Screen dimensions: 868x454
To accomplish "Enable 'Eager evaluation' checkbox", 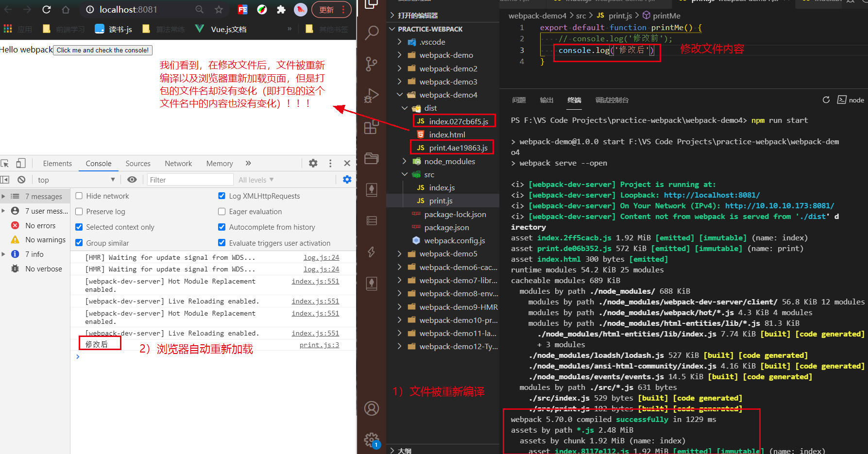I will coord(221,211).
